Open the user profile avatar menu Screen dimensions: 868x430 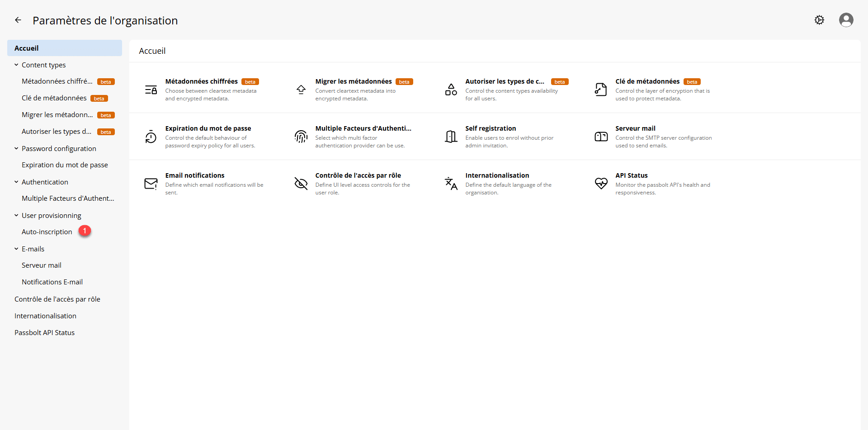pos(846,20)
